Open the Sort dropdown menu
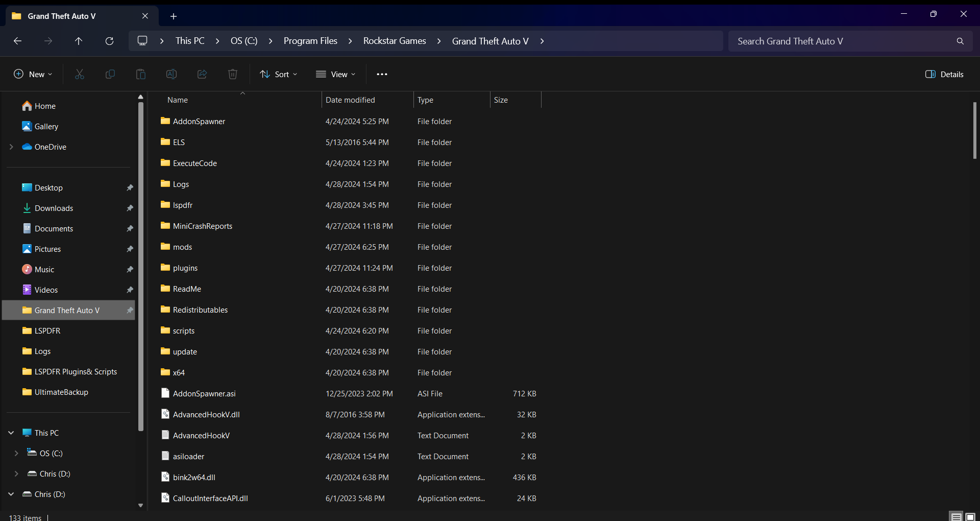Screen dimensions: 980x521 pos(278,74)
